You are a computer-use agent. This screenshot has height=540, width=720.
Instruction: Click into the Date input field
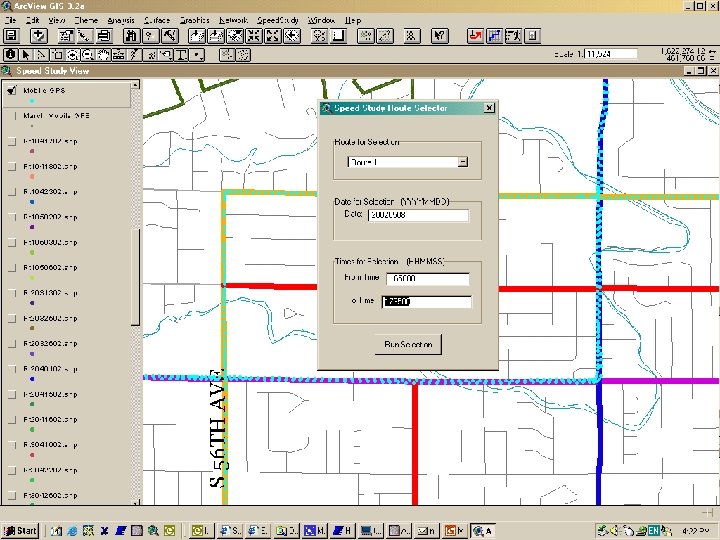coord(418,215)
